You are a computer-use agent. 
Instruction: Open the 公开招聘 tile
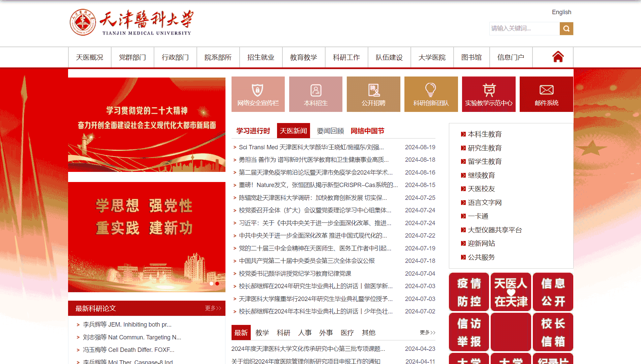pyautogui.click(x=373, y=94)
